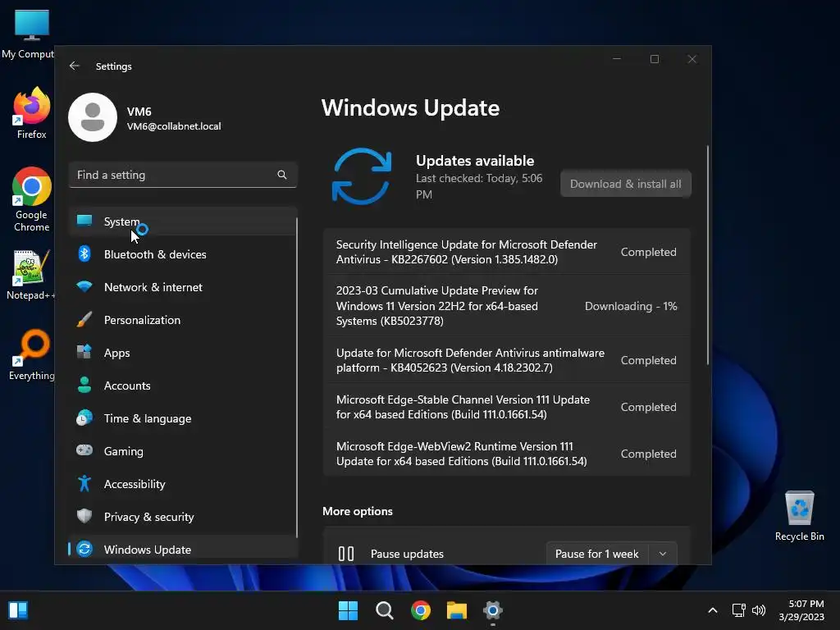Go to Network & internet settings
The image size is (840, 630).
coord(182,286)
